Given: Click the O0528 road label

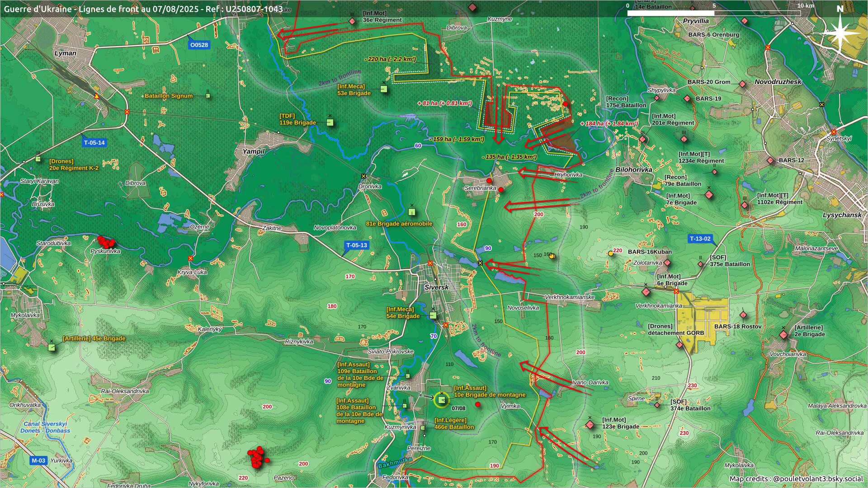Looking at the screenshot, I should [x=199, y=45].
